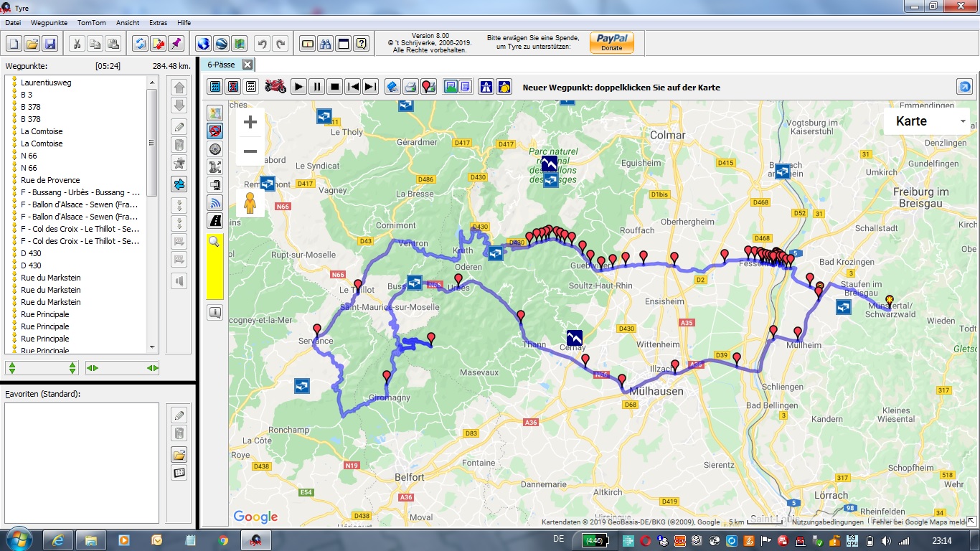
Task: Click the reverse route blue arrows icon
Action: pos(140,44)
